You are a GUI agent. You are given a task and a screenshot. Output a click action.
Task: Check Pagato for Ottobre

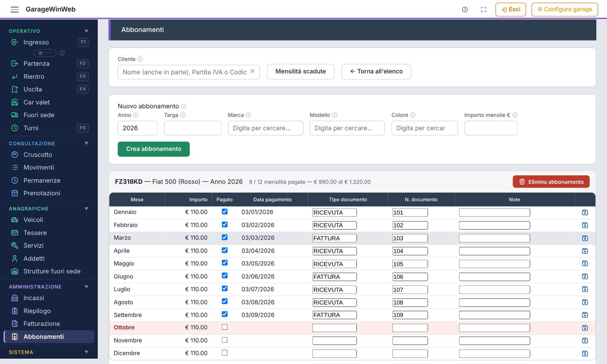pos(225,327)
